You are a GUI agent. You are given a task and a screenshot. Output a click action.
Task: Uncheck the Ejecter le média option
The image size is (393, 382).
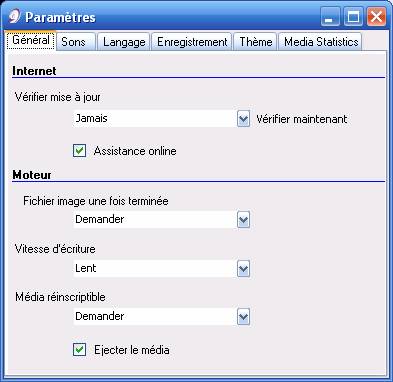(x=79, y=350)
